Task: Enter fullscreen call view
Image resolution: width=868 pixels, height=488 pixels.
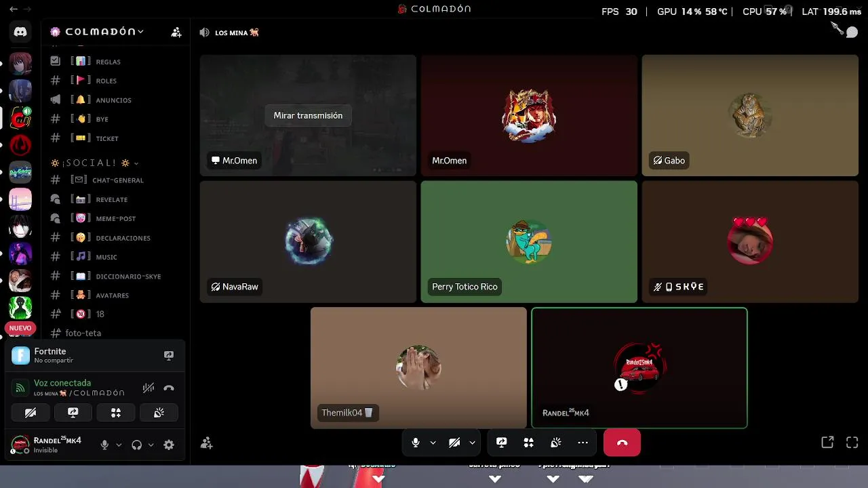Action: click(x=852, y=443)
